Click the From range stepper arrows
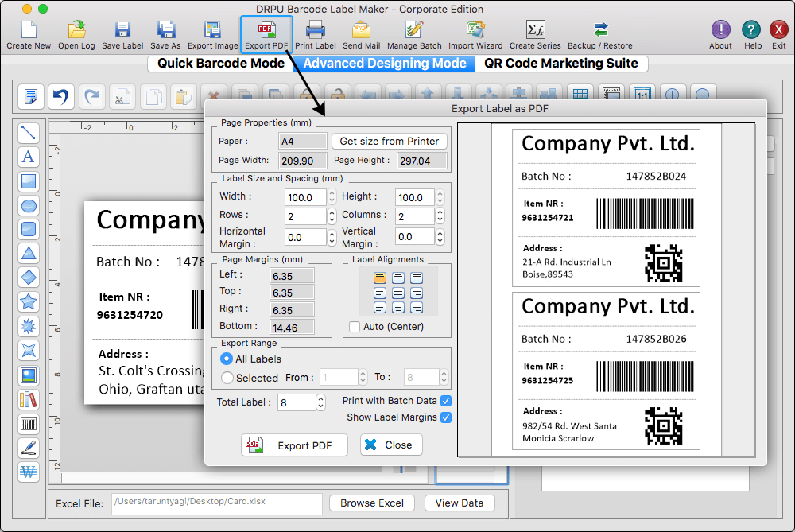This screenshot has width=795, height=532. point(363,377)
